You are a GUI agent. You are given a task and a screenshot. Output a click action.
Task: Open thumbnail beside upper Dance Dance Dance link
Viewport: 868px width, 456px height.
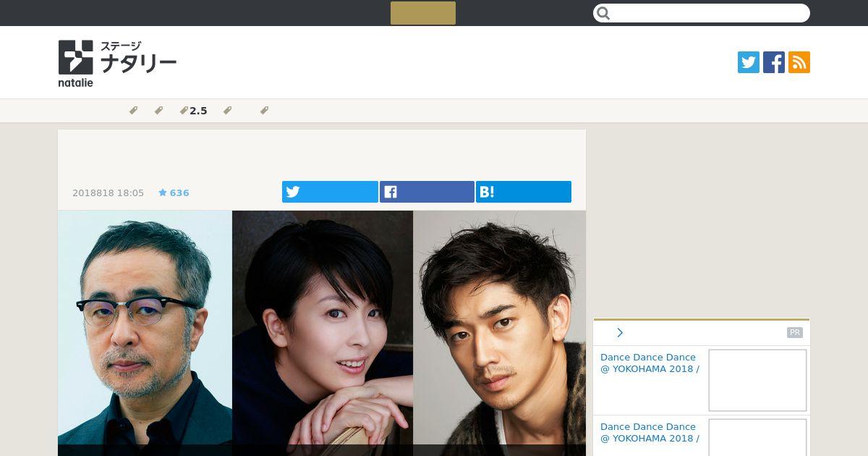(x=757, y=381)
